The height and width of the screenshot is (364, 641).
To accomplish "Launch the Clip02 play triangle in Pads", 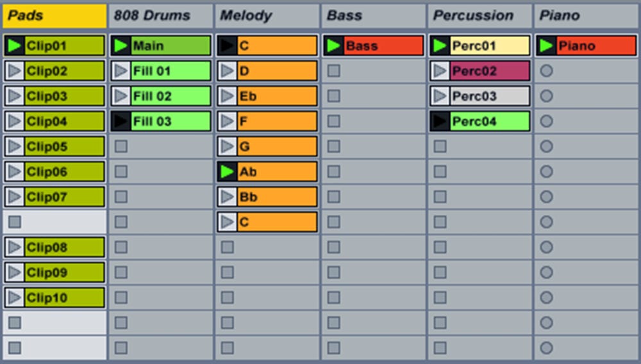I will [x=14, y=71].
